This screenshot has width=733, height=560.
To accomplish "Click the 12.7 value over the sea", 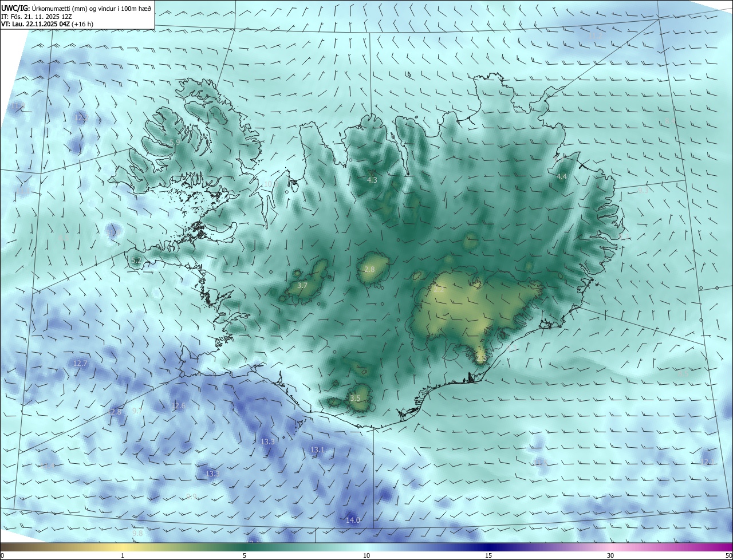I will click(80, 363).
